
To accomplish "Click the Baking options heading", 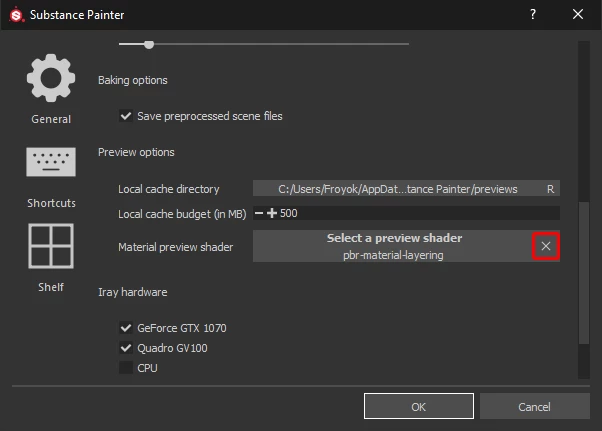I will click(132, 80).
